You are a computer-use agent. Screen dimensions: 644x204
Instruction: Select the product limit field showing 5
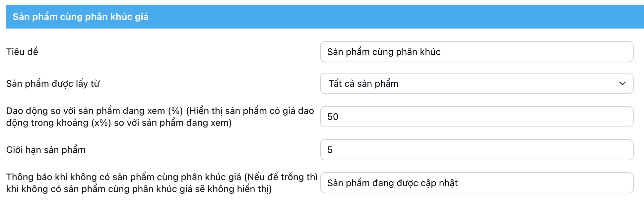coord(476,150)
